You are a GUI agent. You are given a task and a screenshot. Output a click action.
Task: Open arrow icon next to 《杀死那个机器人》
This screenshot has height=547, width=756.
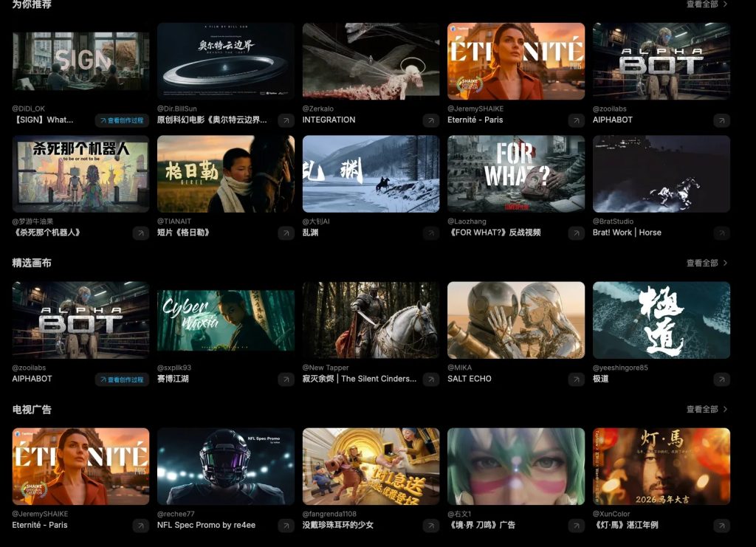pos(140,233)
